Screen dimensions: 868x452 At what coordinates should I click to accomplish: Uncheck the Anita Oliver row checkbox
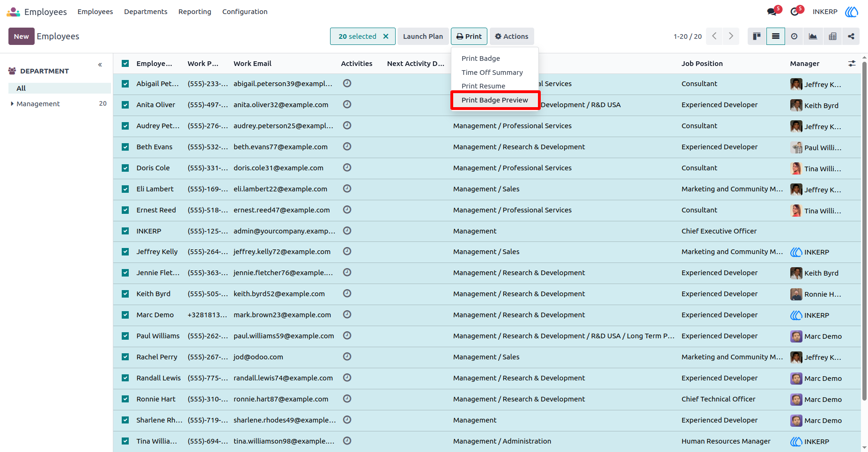pyautogui.click(x=125, y=105)
